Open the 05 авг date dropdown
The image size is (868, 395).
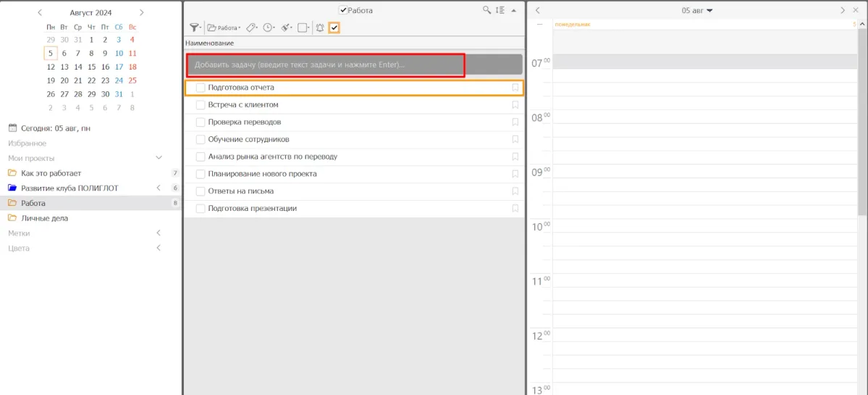pyautogui.click(x=697, y=11)
